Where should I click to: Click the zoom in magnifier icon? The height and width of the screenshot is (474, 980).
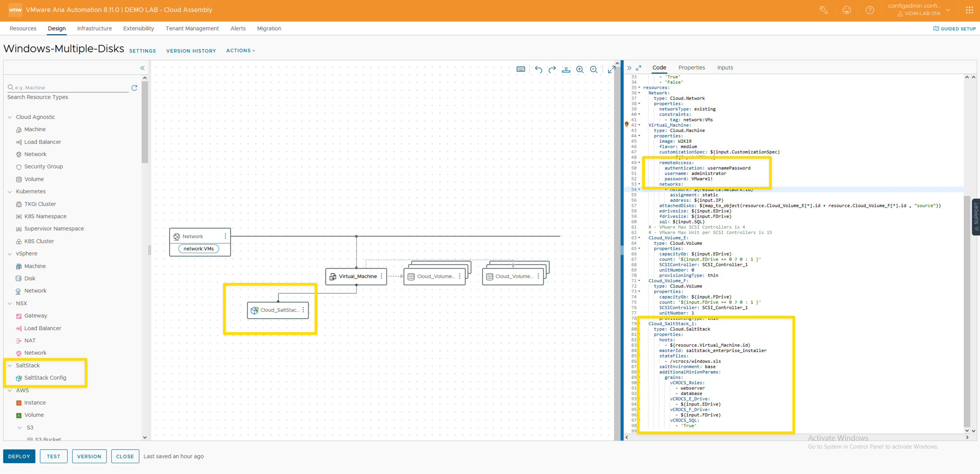point(580,69)
